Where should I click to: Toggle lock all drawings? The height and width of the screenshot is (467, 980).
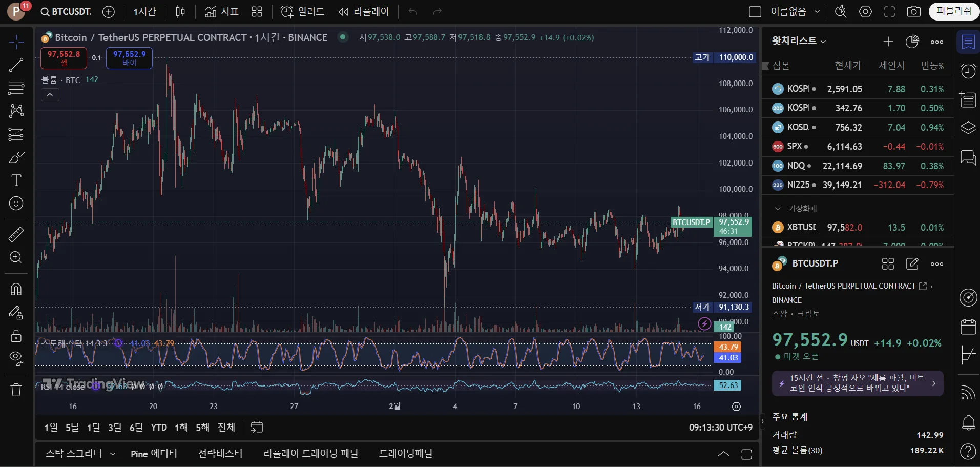[x=16, y=336]
